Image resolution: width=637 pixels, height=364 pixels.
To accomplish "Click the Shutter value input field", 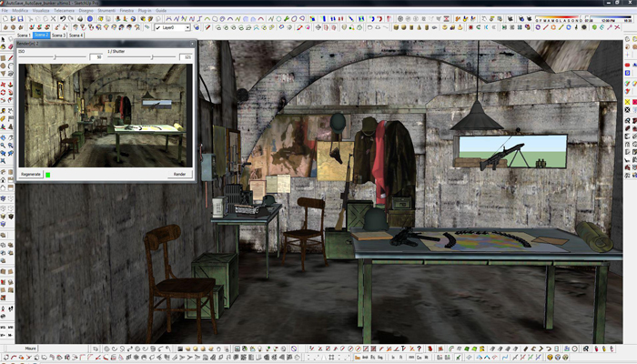I will [187, 57].
